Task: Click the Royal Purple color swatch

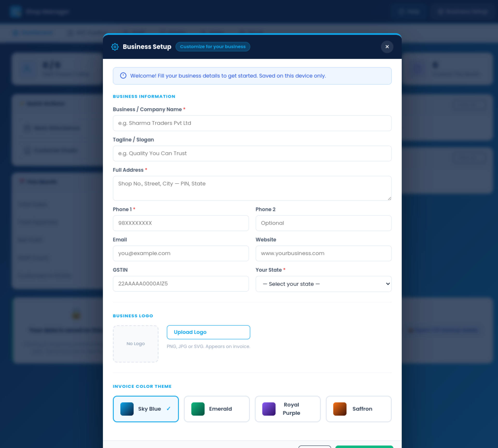Action: [x=269, y=409]
